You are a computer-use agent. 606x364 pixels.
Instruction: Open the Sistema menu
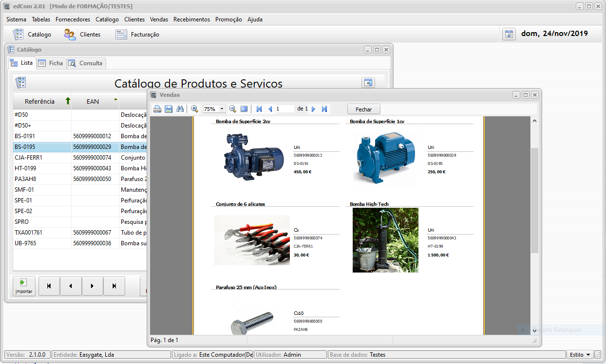click(x=17, y=19)
